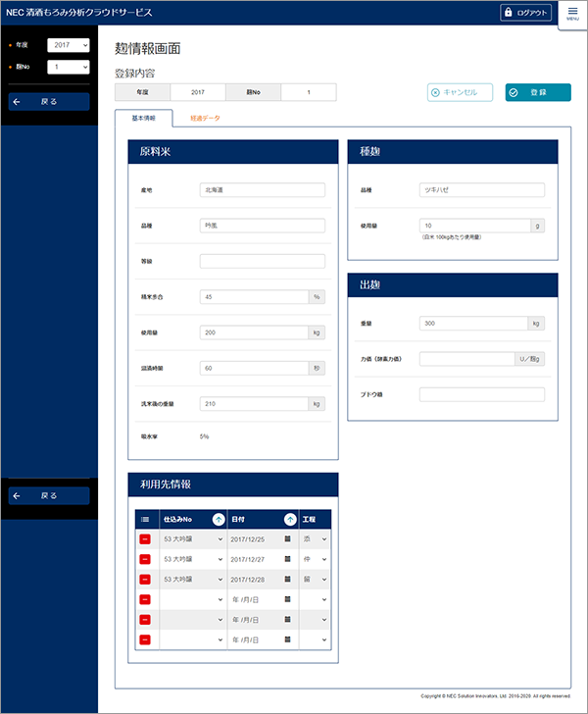Expand the 麹No dropdown in sidebar
Viewport: 588px width, 714px height.
point(68,67)
